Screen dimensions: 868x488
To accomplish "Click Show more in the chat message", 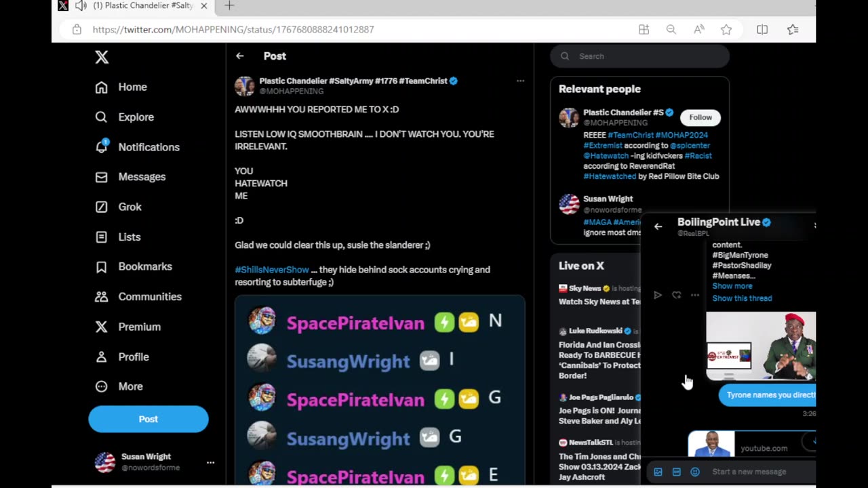I will (x=732, y=286).
